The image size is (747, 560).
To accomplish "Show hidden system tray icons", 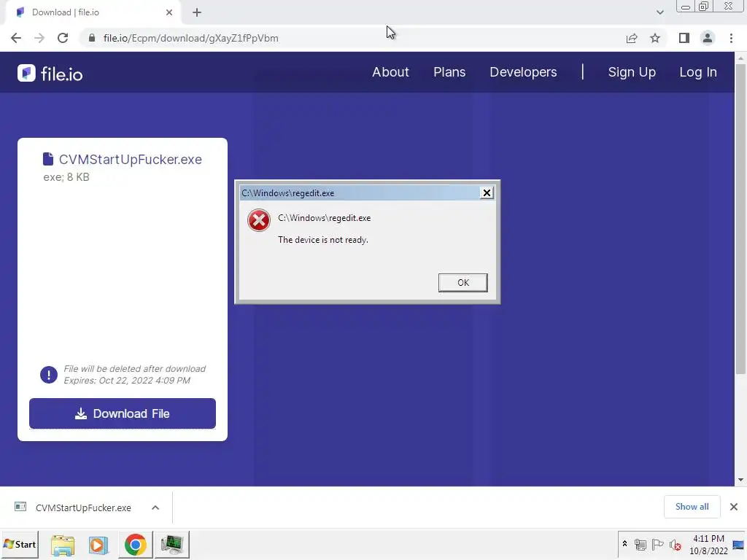I will [x=624, y=544].
